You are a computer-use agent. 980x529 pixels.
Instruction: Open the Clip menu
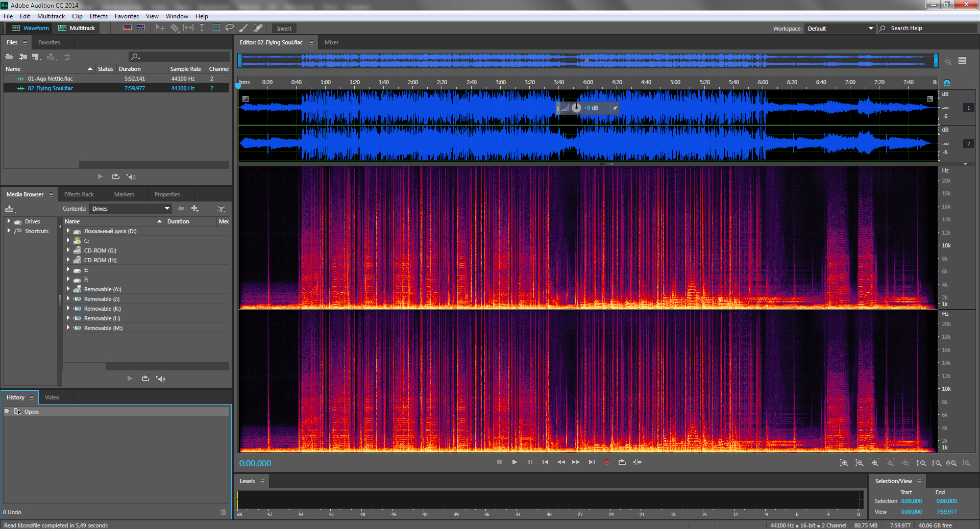pyautogui.click(x=77, y=16)
